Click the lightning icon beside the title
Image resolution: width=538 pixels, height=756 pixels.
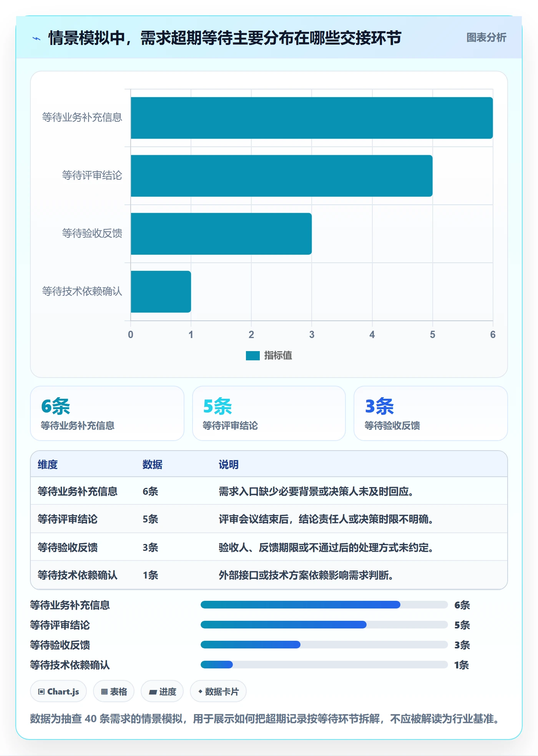[37, 38]
